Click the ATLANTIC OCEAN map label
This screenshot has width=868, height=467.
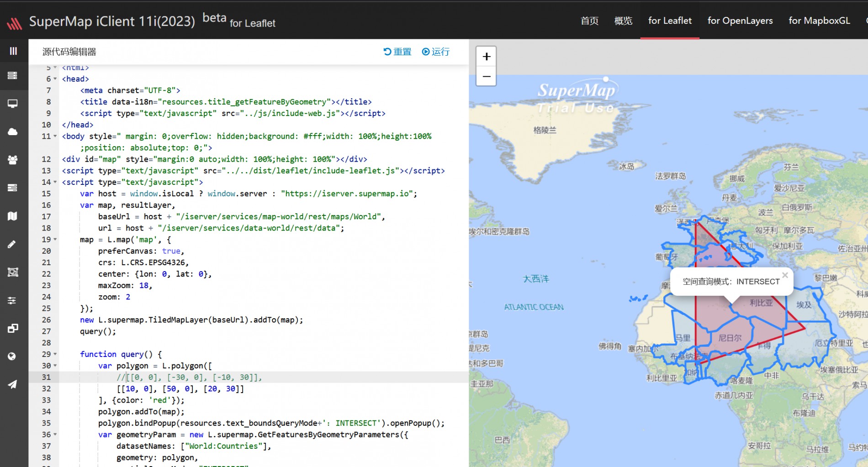click(x=534, y=307)
